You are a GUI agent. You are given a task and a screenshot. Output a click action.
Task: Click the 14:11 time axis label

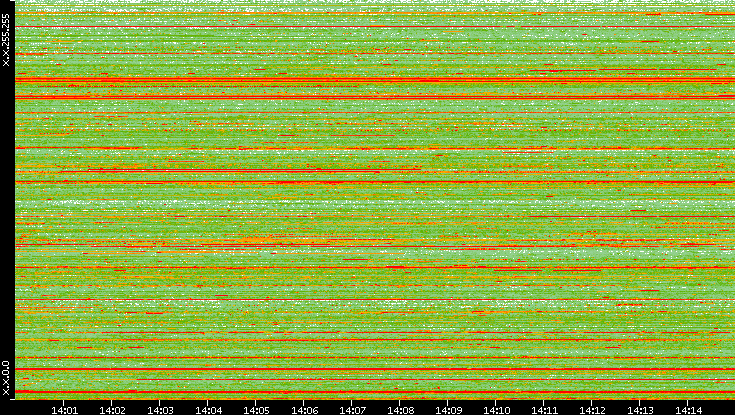544,410
